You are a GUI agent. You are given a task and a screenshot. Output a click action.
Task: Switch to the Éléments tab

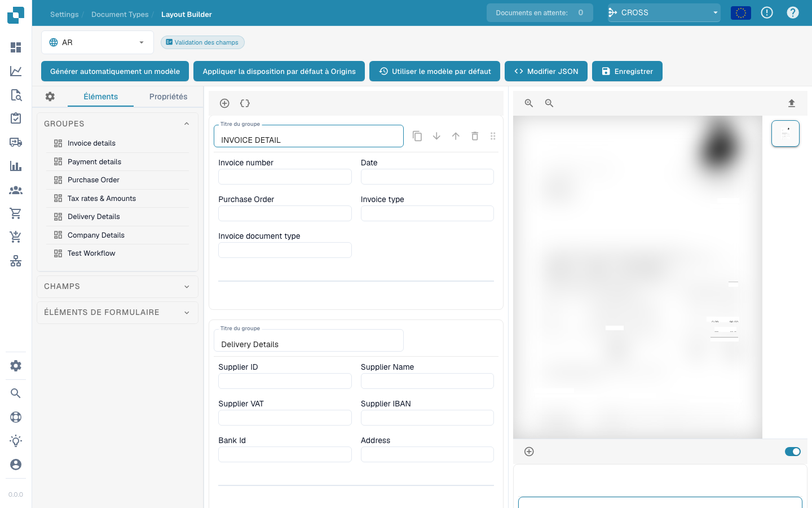(100, 97)
